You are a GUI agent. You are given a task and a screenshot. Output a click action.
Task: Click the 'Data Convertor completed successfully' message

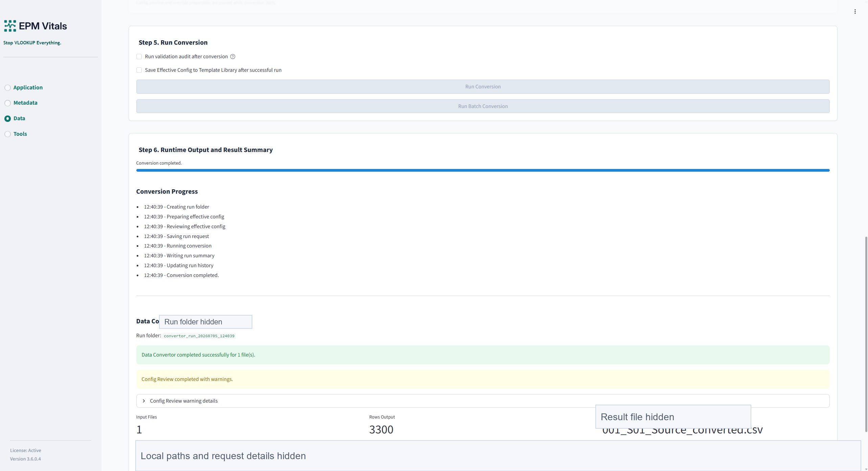click(x=483, y=355)
